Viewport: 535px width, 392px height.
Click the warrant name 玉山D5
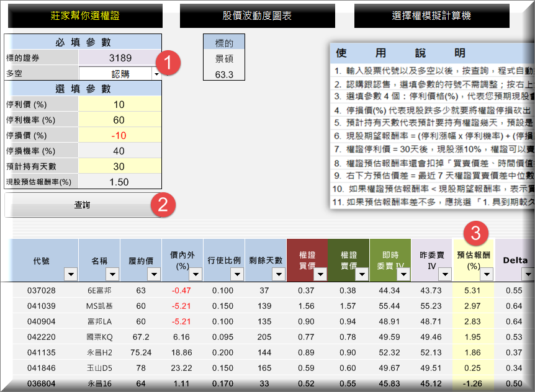(99, 368)
